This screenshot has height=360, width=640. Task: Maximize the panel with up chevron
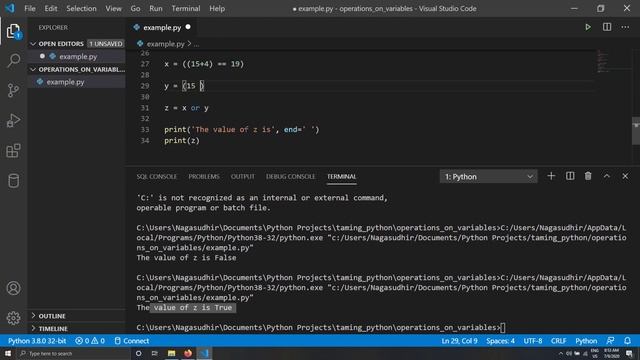607,176
